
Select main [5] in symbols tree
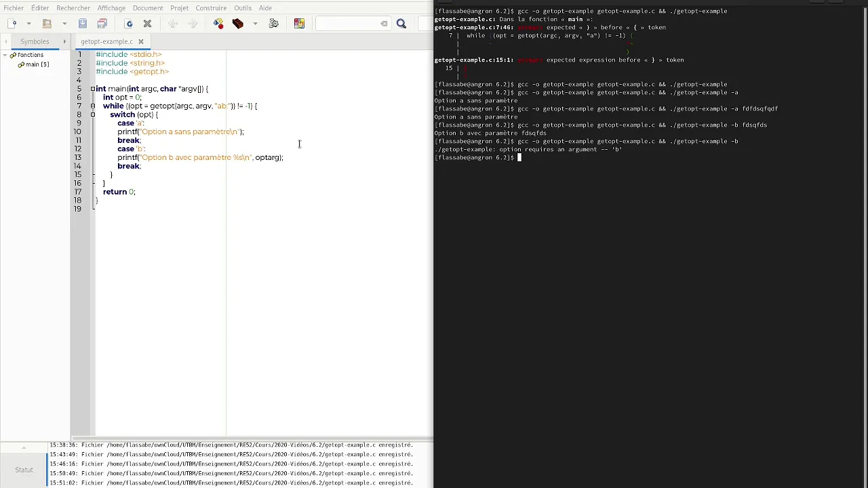37,64
